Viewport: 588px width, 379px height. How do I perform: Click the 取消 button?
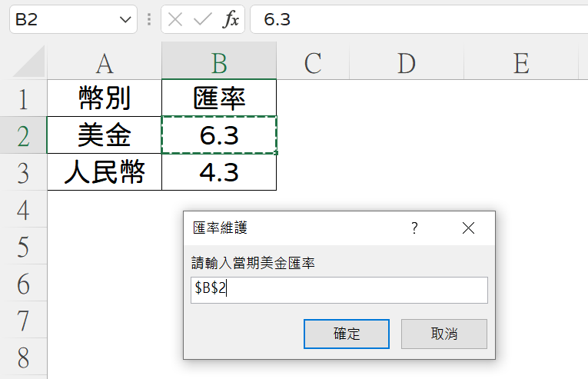(444, 334)
